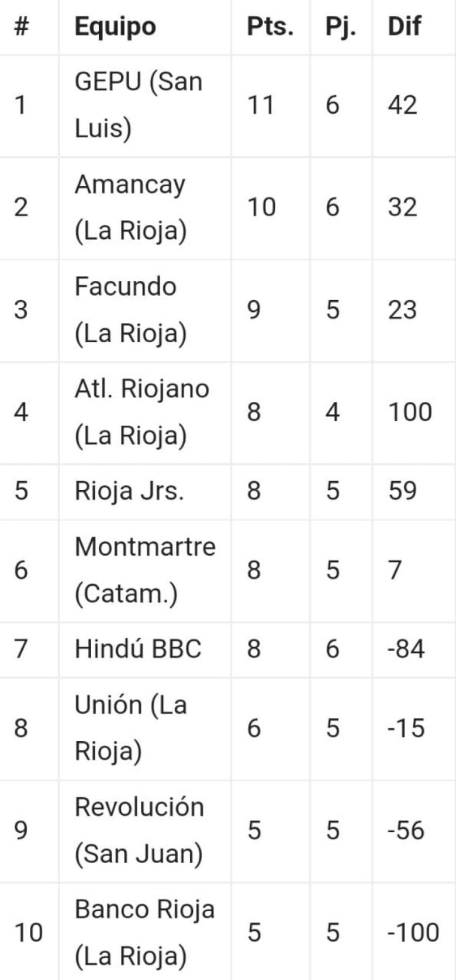Click the Pj. column header
The image size is (456, 980).
point(341,26)
